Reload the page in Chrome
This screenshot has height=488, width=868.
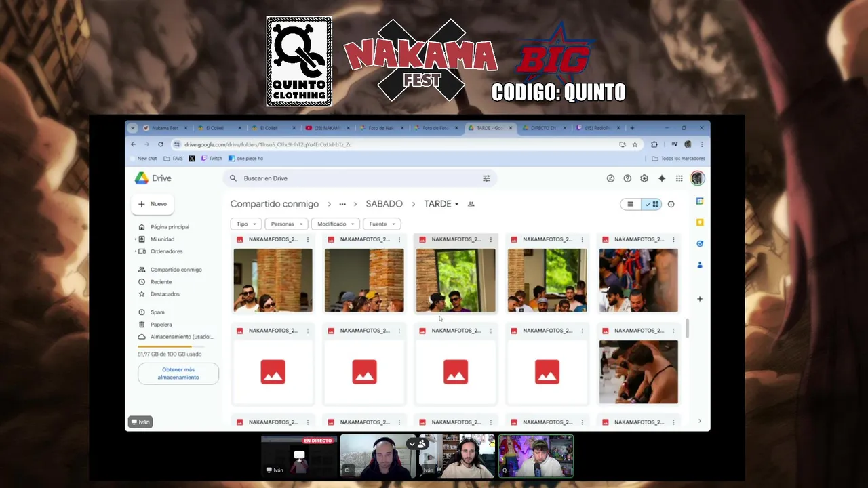(161, 144)
